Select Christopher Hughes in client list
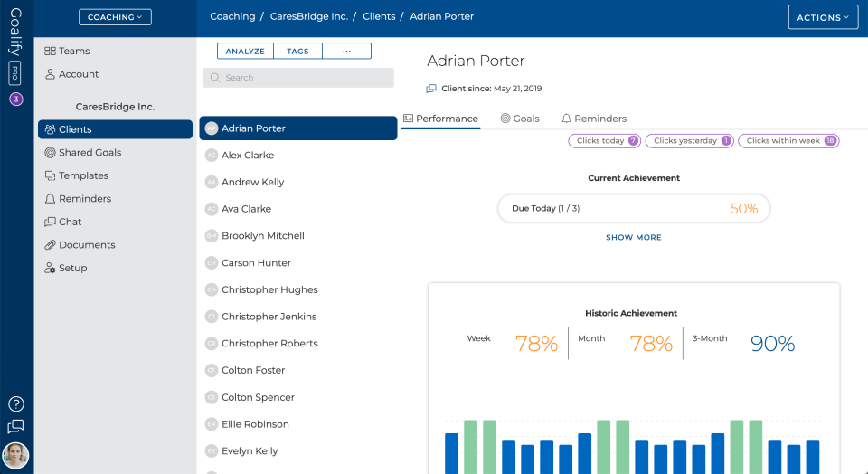868x474 pixels. pyautogui.click(x=298, y=289)
